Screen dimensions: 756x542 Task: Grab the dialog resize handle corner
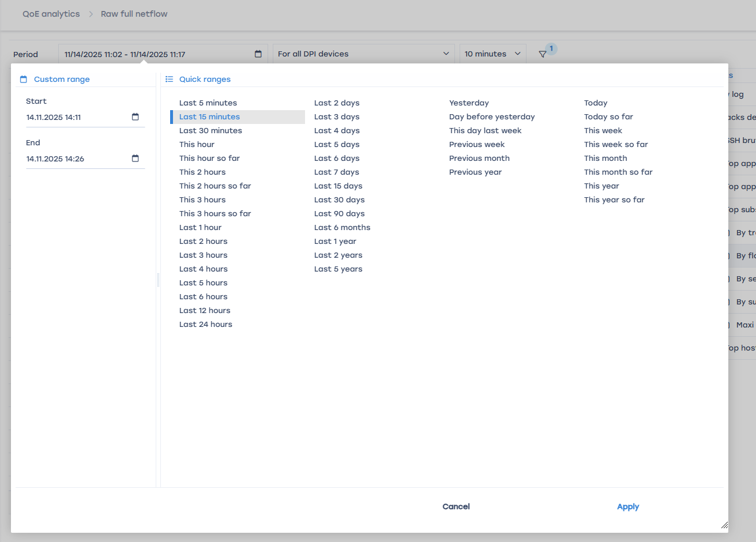point(724,525)
